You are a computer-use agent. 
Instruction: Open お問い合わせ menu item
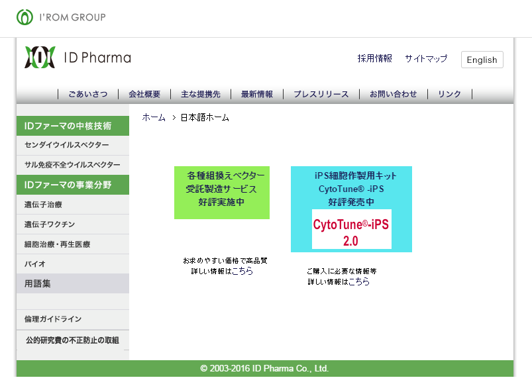[394, 94]
